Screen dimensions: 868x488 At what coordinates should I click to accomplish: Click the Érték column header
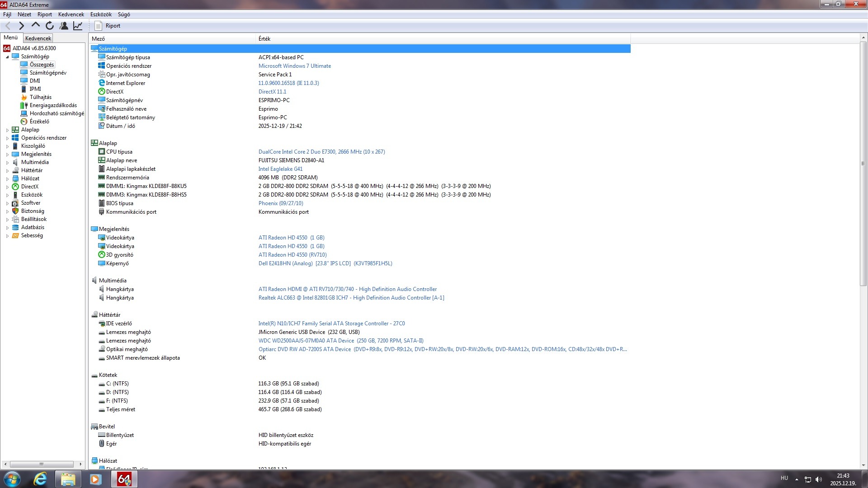[x=264, y=39]
